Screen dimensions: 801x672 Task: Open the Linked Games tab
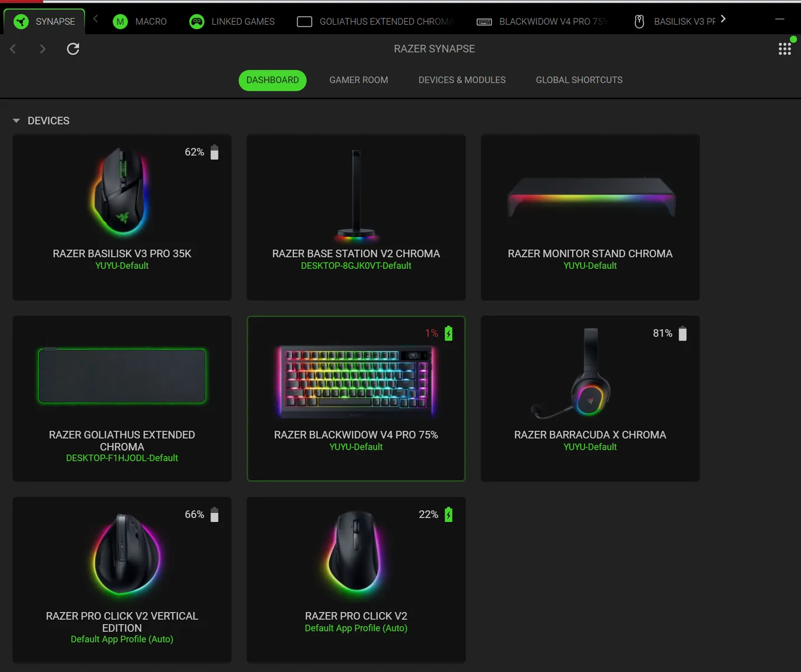pyautogui.click(x=232, y=22)
